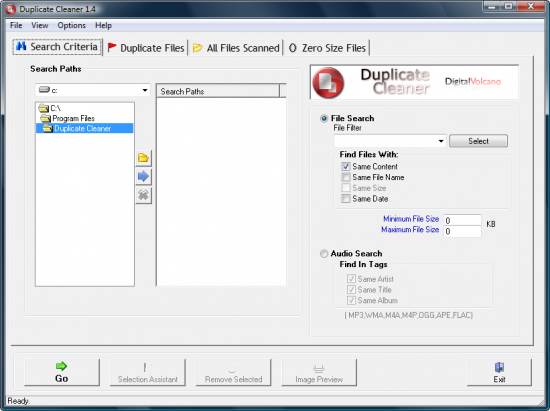Viewport: 550px width, 411px height.
Task: Select the File Search radio button
Action: [324, 119]
